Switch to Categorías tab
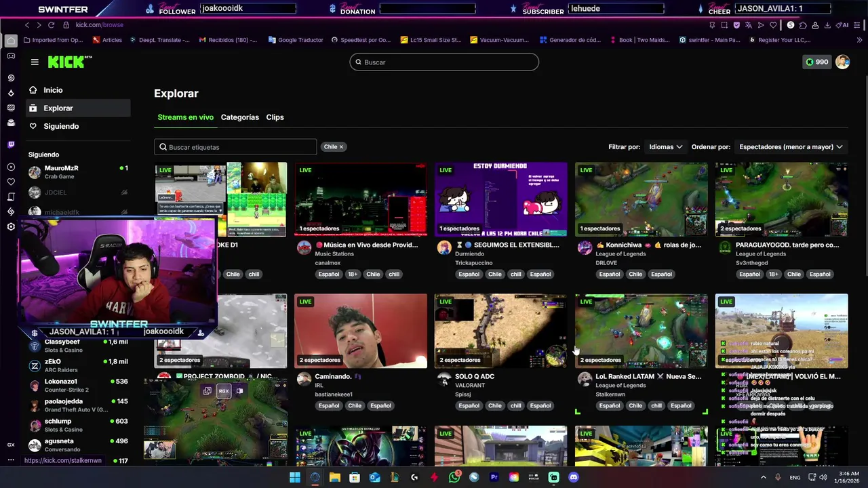The image size is (868, 488). pyautogui.click(x=239, y=117)
